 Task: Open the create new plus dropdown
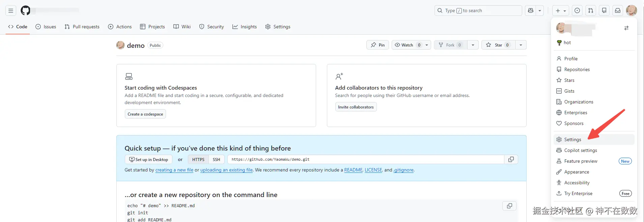tap(560, 11)
